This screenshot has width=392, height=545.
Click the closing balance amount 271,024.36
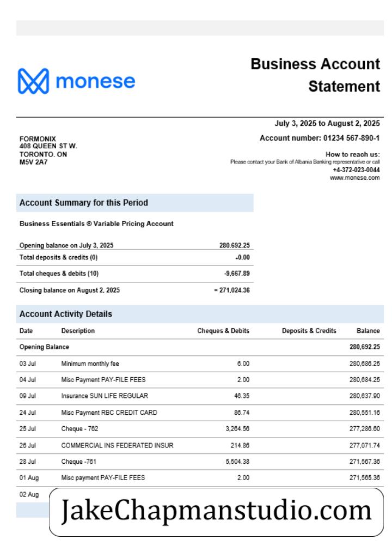coord(234,290)
